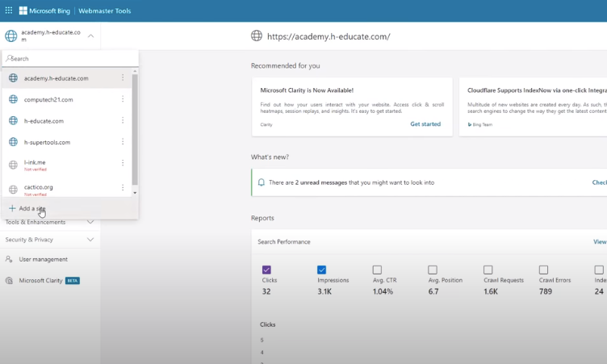
Task: Click the Get started link for Clarity
Action: click(425, 124)
